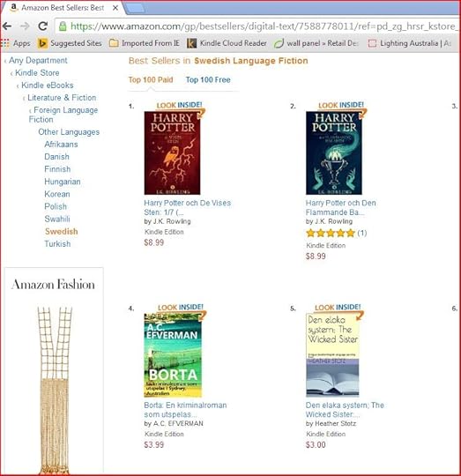461x476 pixels.
Task: Open Den elaka system title link
Action: tap(345, 410)
